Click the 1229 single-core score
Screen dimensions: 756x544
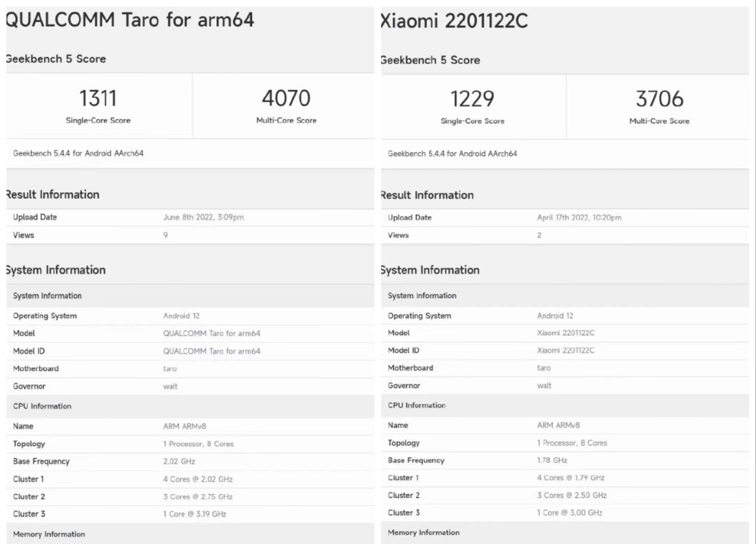[x=472, y=99]
